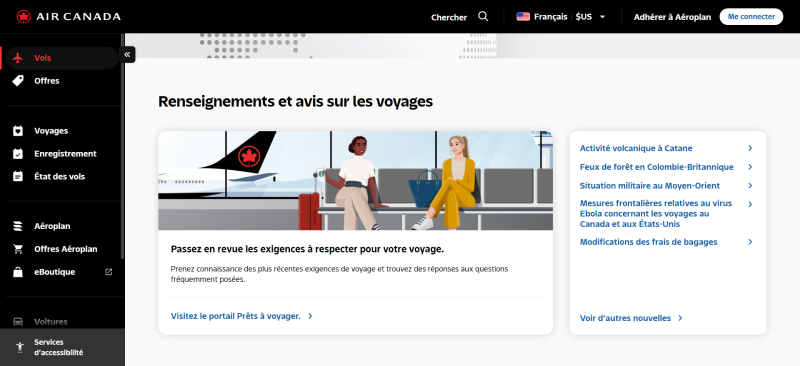The width and height of the screenshot is (800, 366).
Task: Click heading Passez en revue les exigences
Action: 307,249
